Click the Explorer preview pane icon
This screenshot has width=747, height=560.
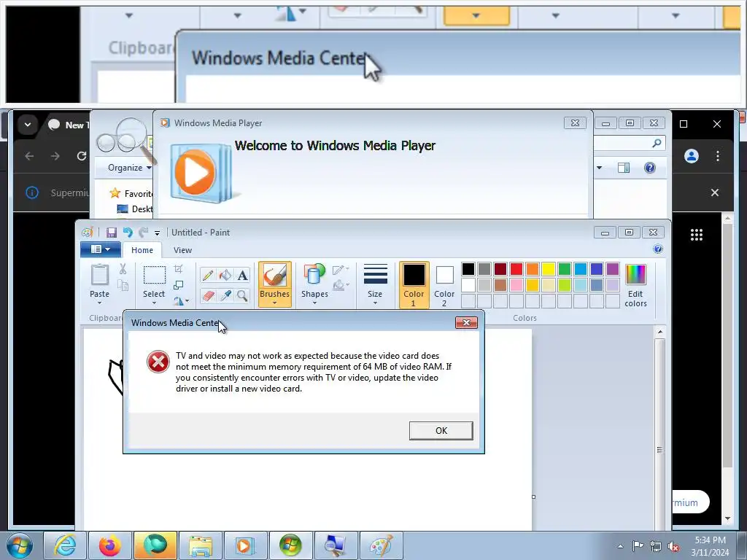point(623,168)
